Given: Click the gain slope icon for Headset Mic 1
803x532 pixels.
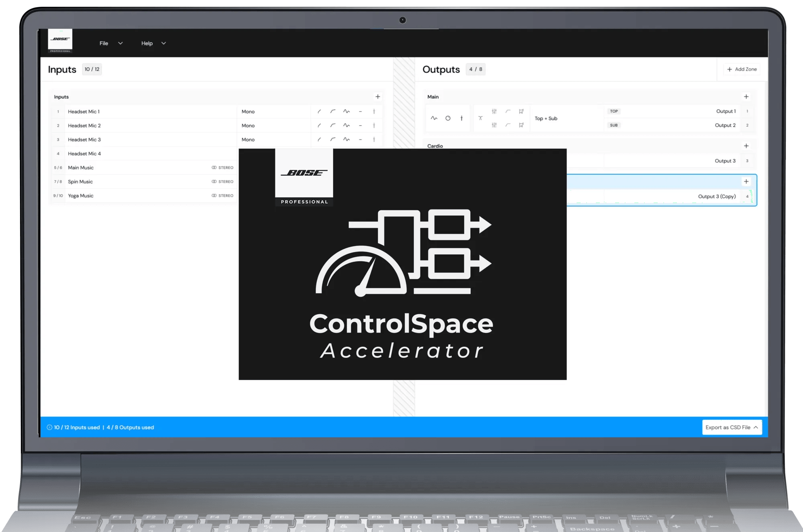Looking at the screenshot, I should click(319, 112).
